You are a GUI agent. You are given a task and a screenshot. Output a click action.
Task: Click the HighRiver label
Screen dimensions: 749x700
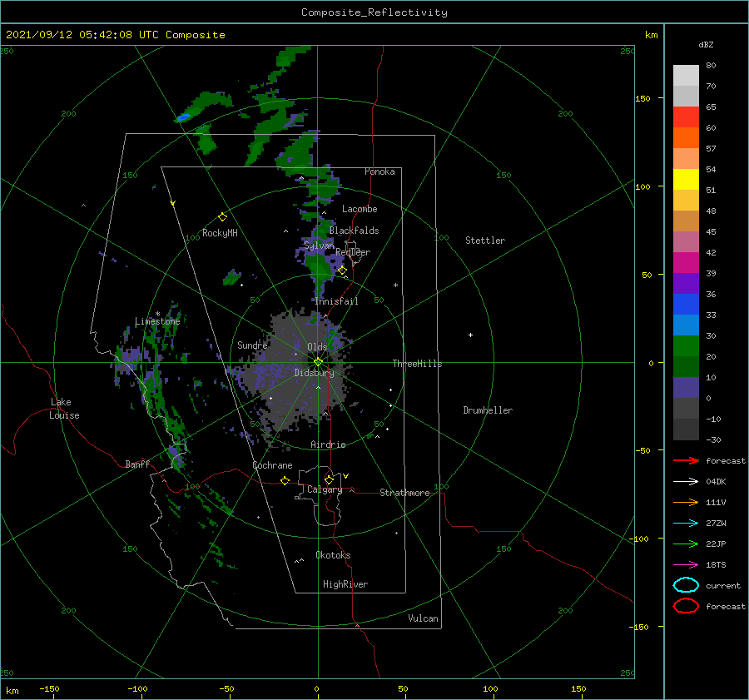345,584
